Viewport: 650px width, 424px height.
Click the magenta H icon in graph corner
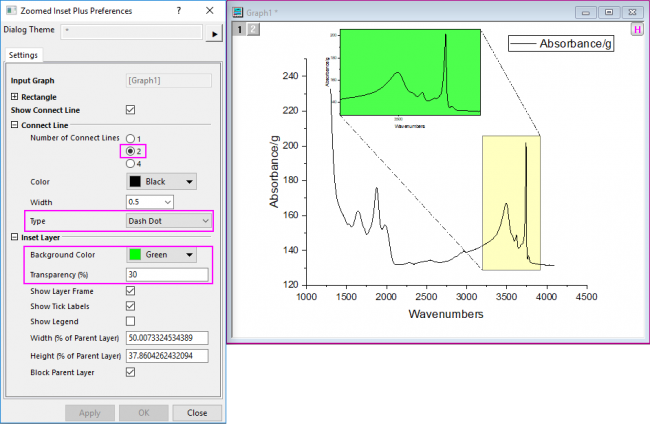coord(637,30)
